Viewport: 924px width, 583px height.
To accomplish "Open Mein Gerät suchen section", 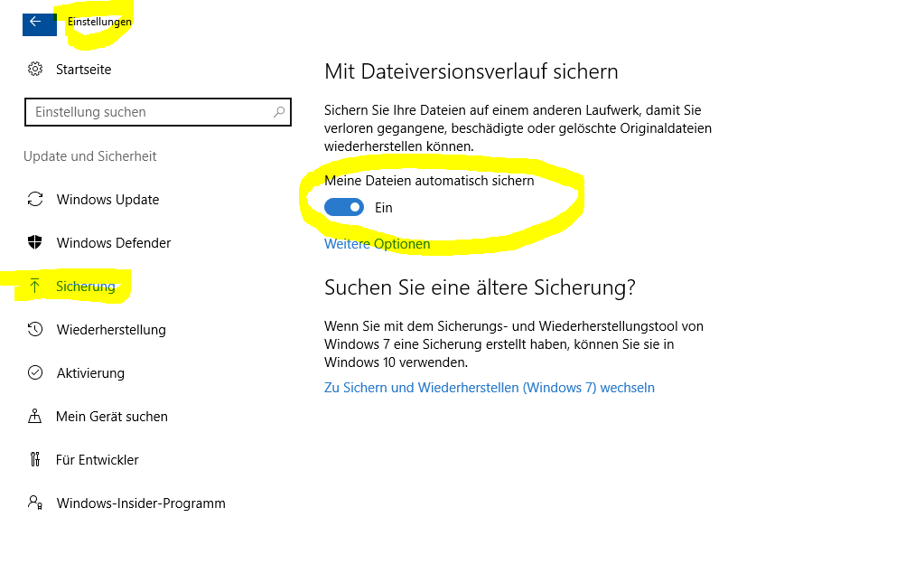I will point(112,416).
